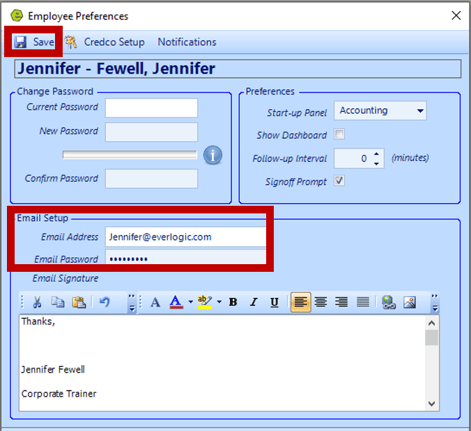Uncheck the Signoff Prompt checkbox
The image size is (471, 431).
[x=339, y=181]
